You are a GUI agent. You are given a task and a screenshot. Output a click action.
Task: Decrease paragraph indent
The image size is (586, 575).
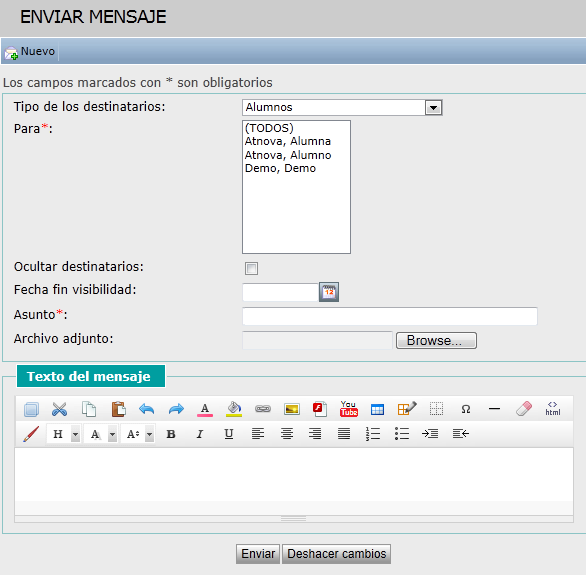[x=461, y=434]
